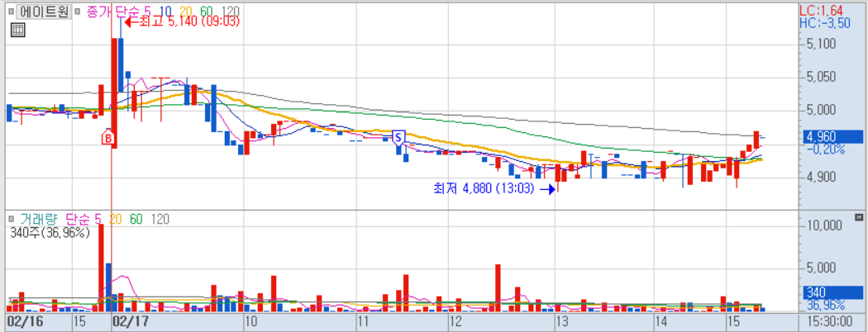The height and width of the screenshot is (332, 868).
Task: Click the current price tag 4,960
Action: [832, 136]
